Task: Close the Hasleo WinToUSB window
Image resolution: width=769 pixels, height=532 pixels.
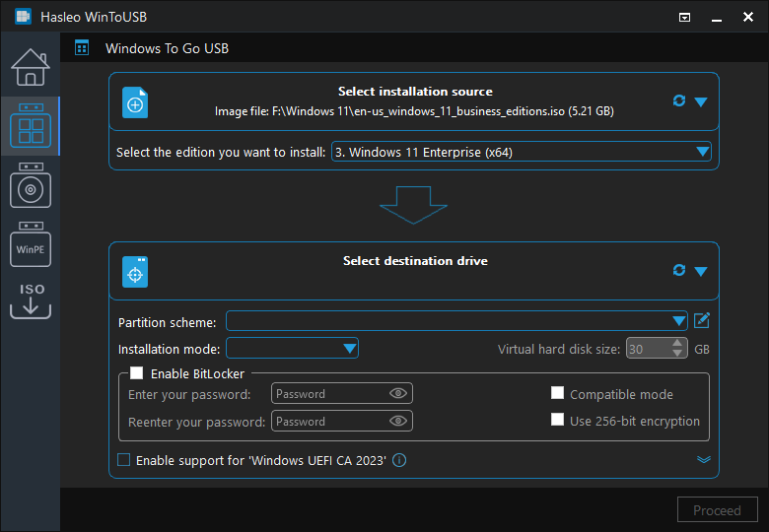Action: click(x=748, y=17)
